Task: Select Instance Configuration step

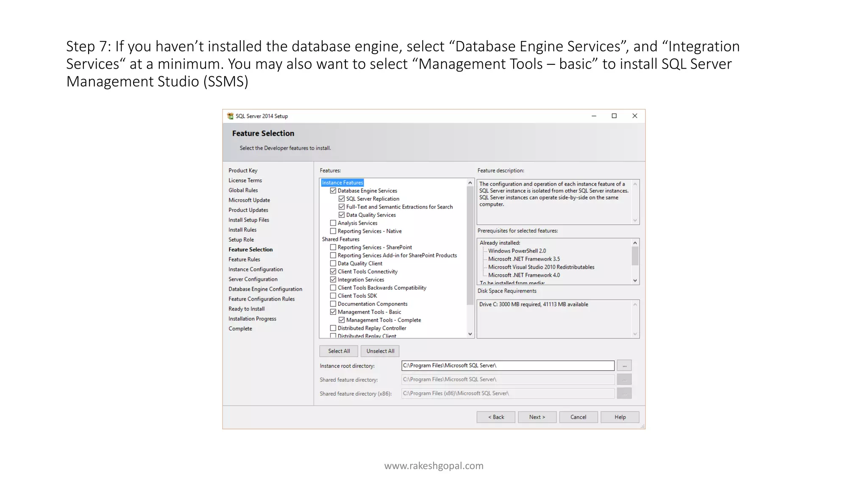Action: coord(256,269)
